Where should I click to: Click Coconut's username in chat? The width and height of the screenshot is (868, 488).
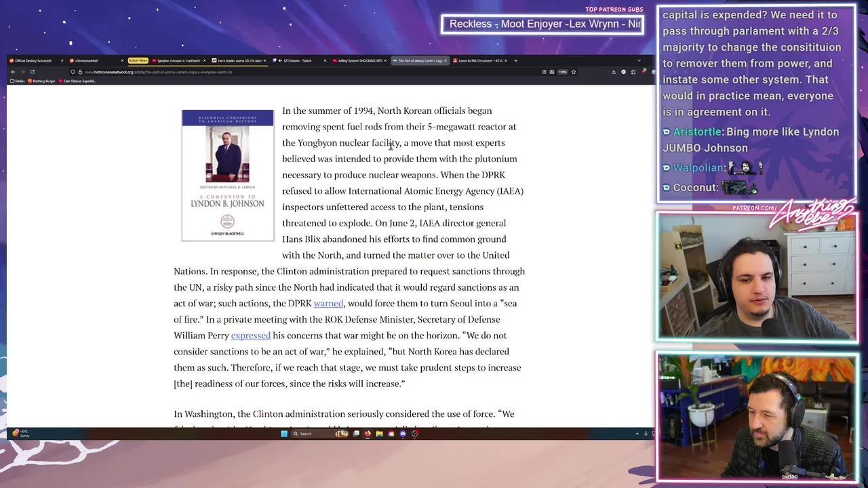695,188
